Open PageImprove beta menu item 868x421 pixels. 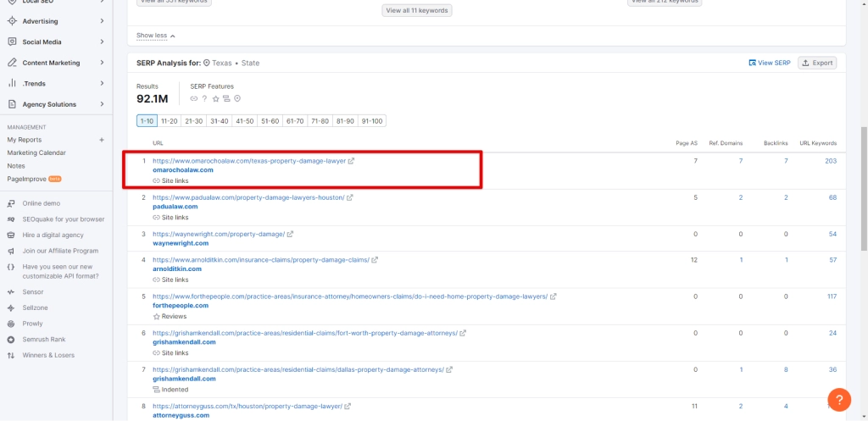[x=34, y=180]
